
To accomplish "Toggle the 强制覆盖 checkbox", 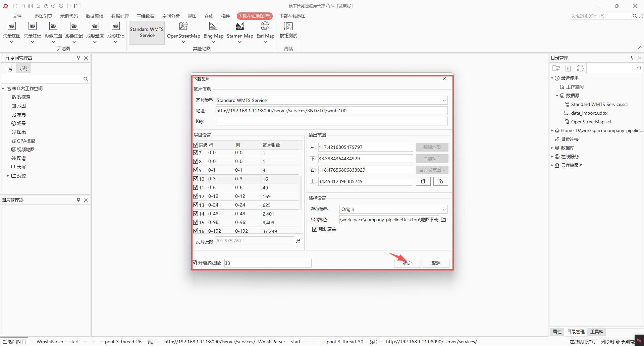I will pos(315,229).
